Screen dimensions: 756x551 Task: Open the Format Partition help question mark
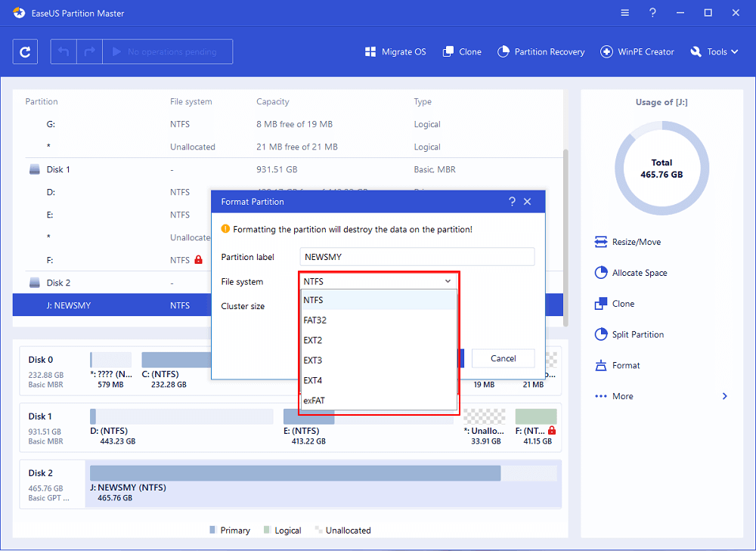pos(512,202)
